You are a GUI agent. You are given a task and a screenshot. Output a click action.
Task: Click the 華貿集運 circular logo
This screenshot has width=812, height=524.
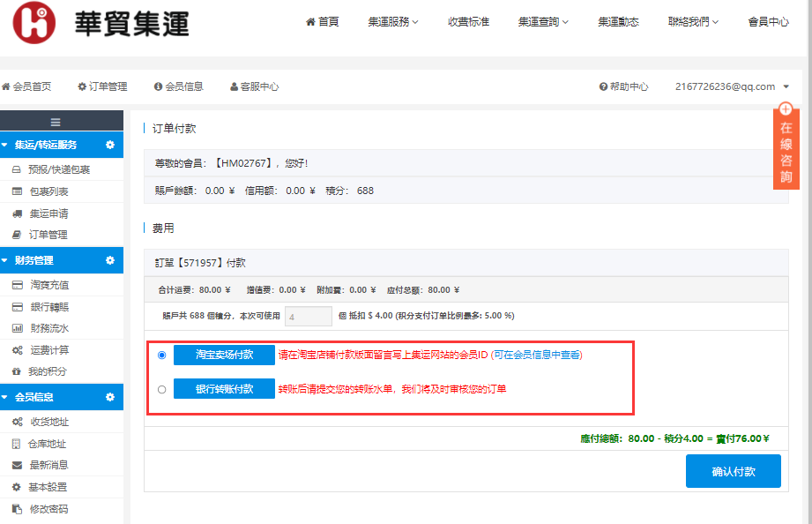34,23
